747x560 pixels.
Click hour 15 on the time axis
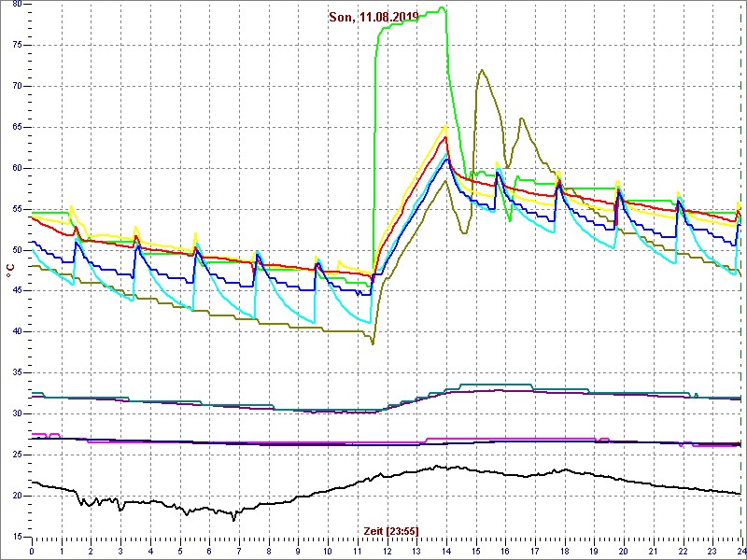tap(475, 552)
